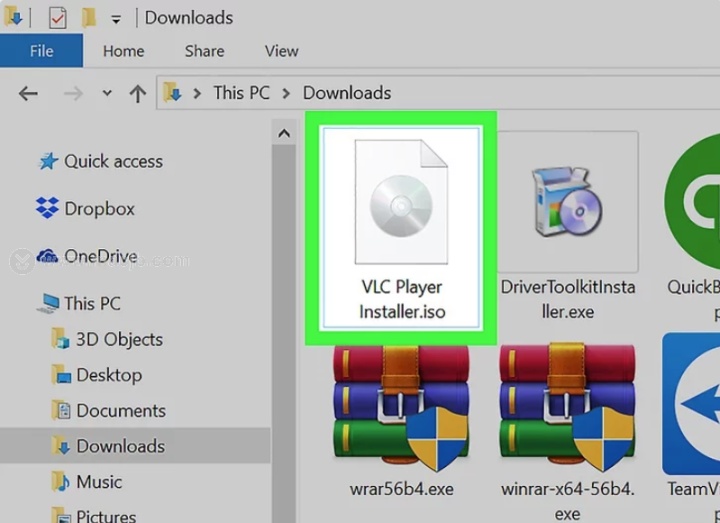Open Desktop folder in sidebar
The image size is (720, 523).
point(109,375)
